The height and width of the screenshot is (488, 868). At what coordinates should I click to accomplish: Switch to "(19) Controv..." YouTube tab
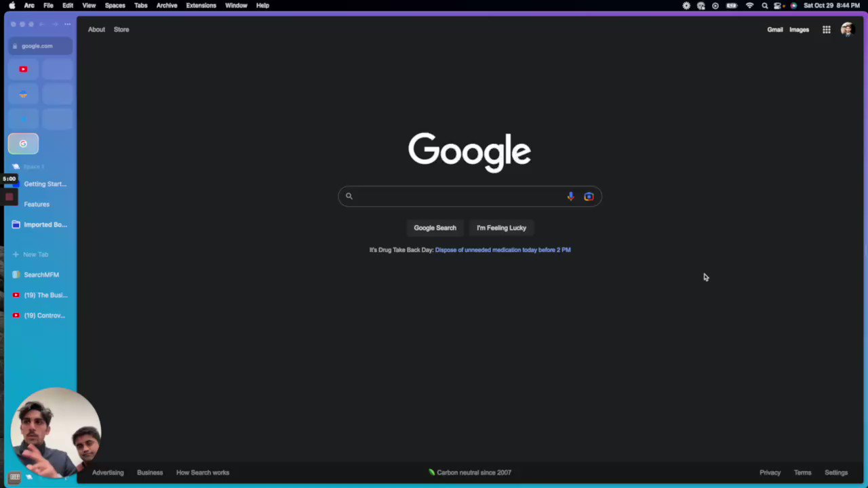[x=41, y=315]
